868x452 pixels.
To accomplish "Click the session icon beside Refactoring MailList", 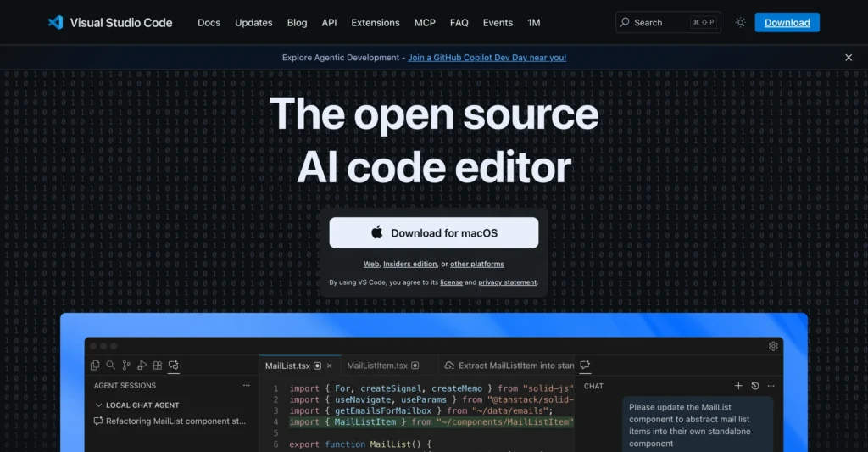I will [98, 421].
